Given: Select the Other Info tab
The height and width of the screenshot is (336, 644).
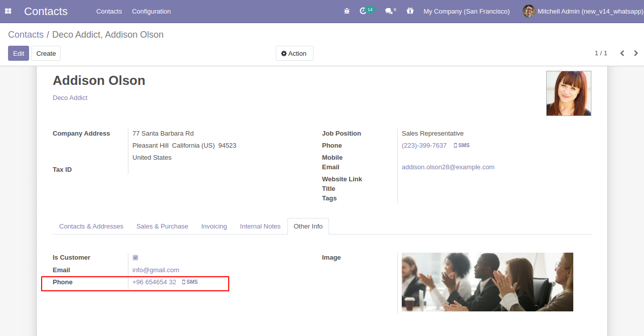Looking at the screenshot, I should [x=308, y=227].
